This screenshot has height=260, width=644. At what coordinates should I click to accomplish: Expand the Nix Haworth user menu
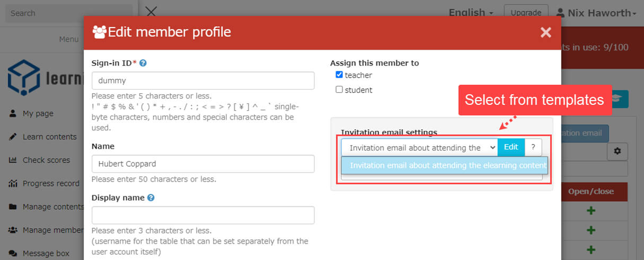[596, 13]
